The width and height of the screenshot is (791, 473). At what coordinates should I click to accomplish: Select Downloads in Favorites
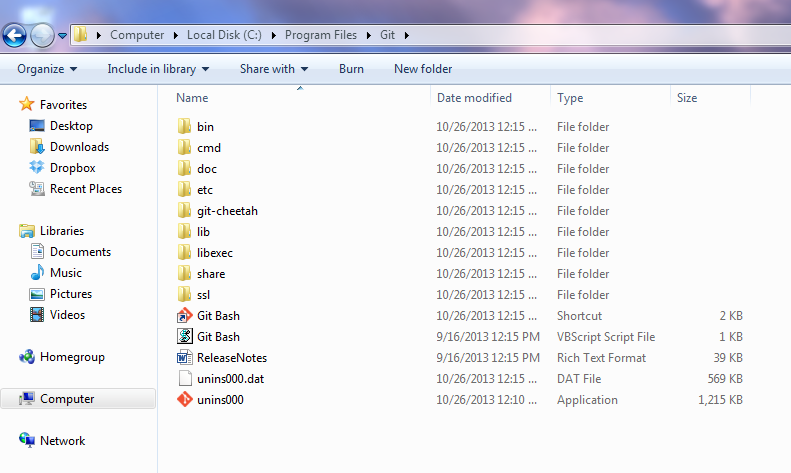click(x=79, y=147)
